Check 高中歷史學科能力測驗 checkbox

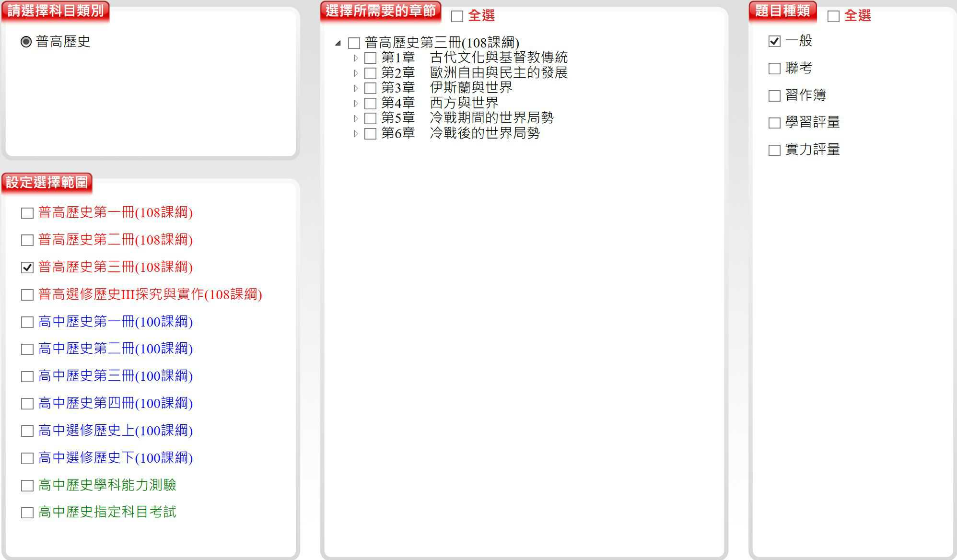pyautogui.click(x=27, y=486)
